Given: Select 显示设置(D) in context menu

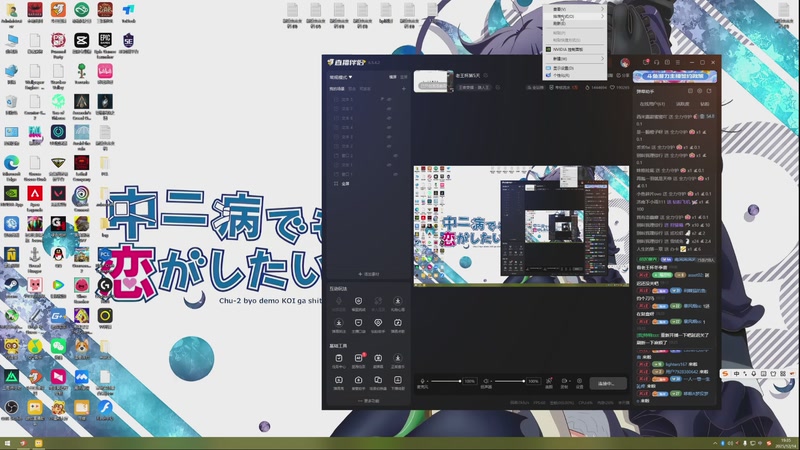Looking at the screenshot, I should [x=574, y=68].
